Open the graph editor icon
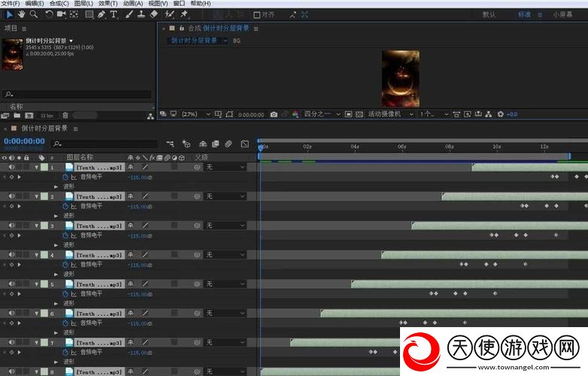 click(x=245, y=144)
